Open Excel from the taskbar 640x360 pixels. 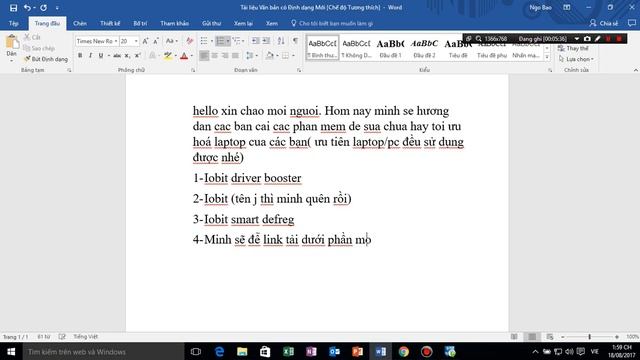(x=289, y=351)
